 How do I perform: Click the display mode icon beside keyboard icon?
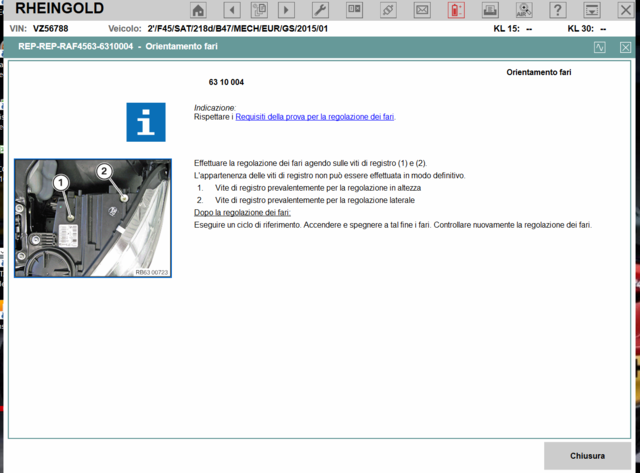click(354, 10)
